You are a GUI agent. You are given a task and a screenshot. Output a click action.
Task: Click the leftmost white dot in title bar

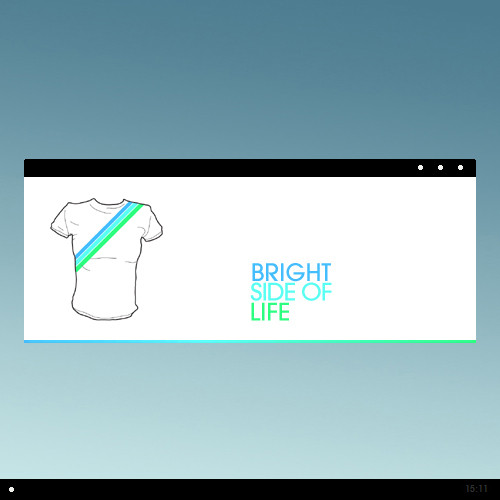[x=421, y=167]
